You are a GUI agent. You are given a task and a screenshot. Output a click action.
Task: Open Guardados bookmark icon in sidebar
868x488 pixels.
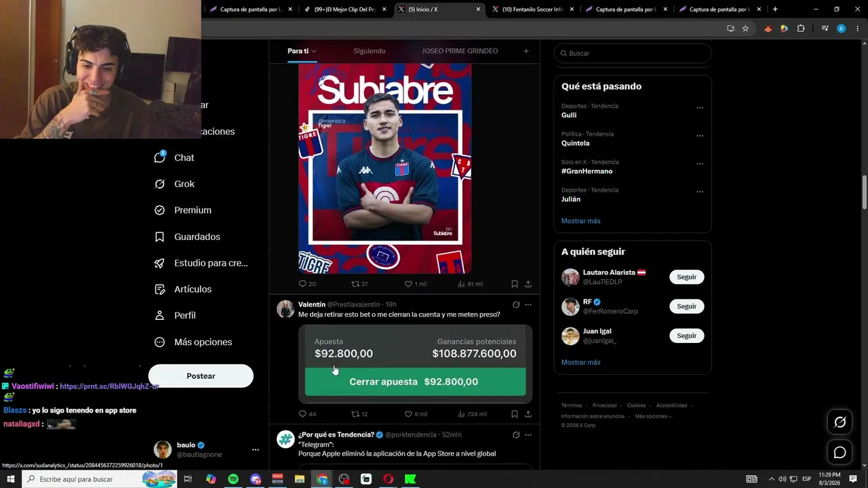click(x=159, y=237)
